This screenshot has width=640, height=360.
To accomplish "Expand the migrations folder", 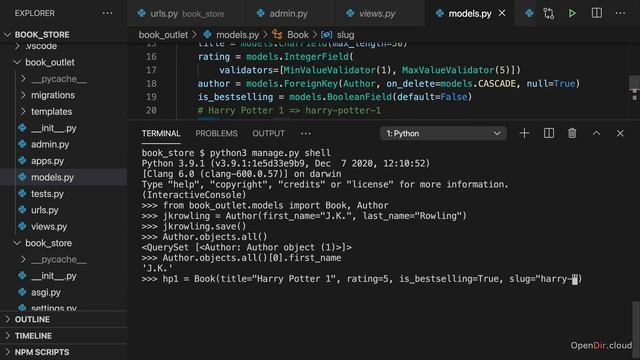I will pyautogui.click(x=23, y=95).
